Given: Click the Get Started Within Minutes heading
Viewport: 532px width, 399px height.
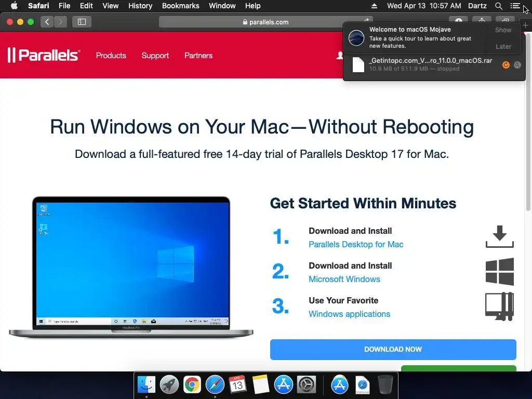Looking at the screenshot, I should (363, 203).
